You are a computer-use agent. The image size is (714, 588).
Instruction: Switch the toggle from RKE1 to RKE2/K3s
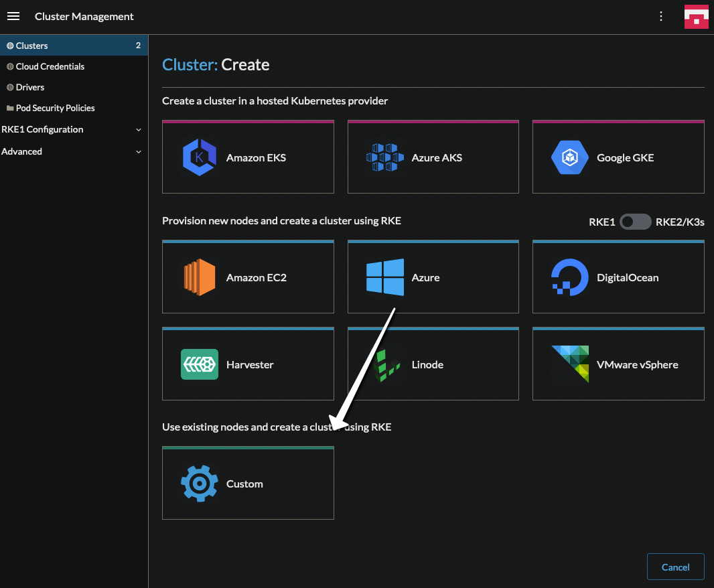pos(635,222)
